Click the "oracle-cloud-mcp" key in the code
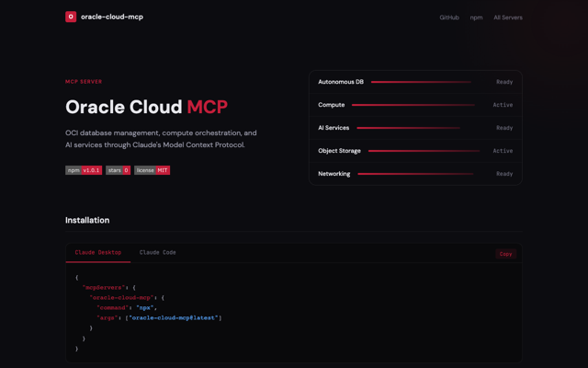Screen dimensions: 588x368 coord(122,297)
